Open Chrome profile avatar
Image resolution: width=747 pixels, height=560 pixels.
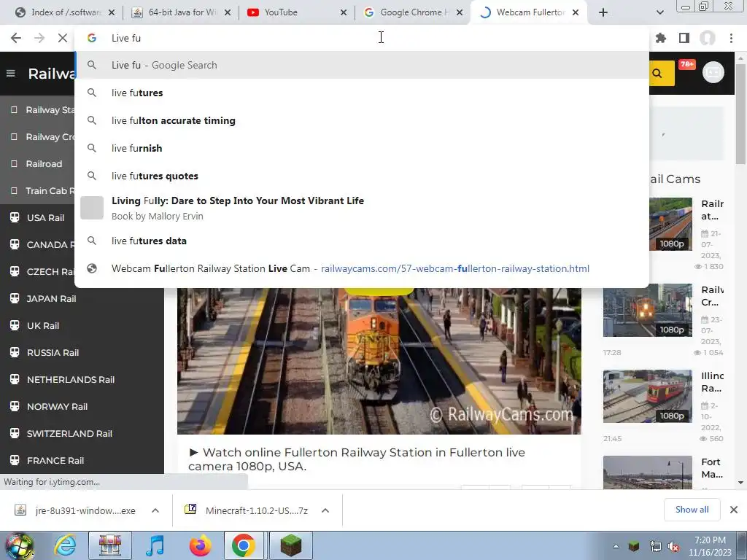[x=708, y=38]
